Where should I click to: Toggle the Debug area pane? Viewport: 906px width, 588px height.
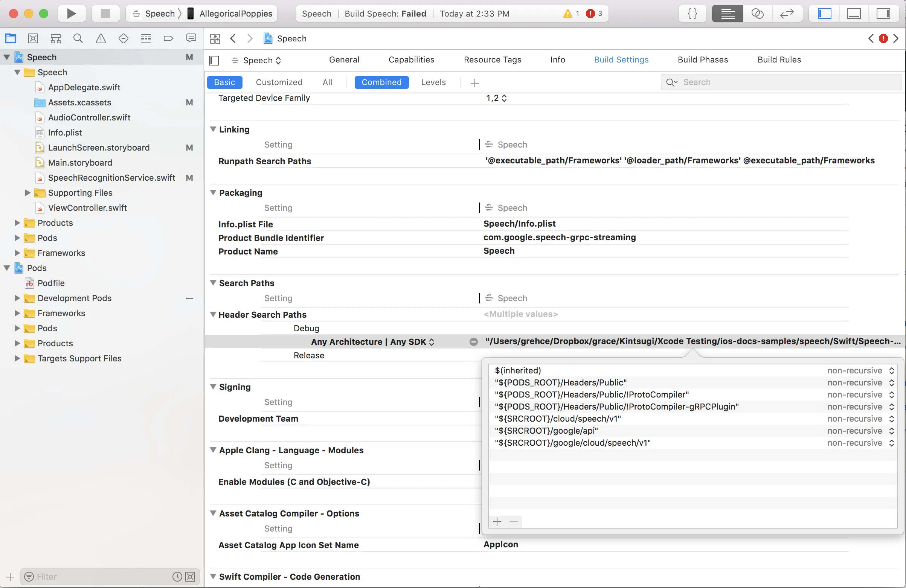pos(854,14)
